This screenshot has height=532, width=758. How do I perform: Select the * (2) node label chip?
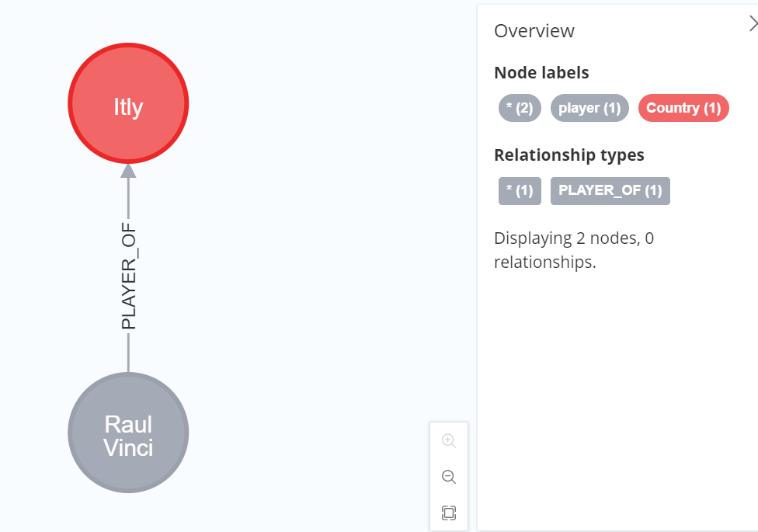click(520, 108)
